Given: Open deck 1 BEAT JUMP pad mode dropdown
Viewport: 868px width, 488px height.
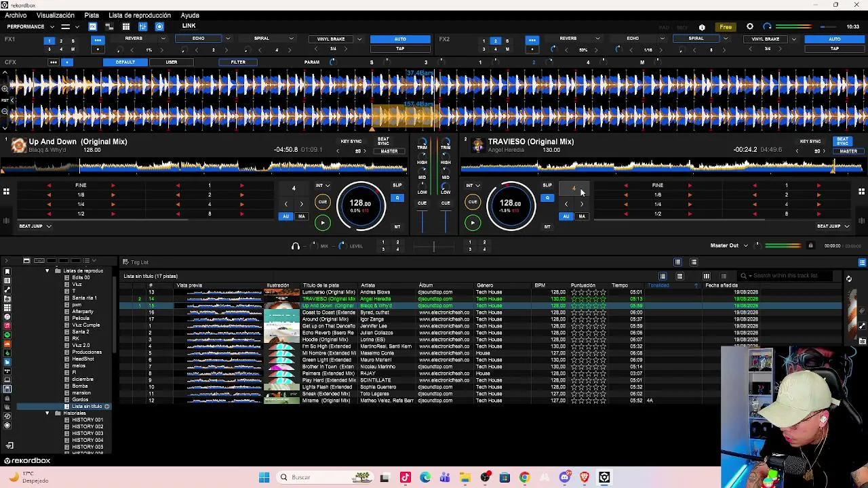Looking at the screenshot, I should coord(35,226).
